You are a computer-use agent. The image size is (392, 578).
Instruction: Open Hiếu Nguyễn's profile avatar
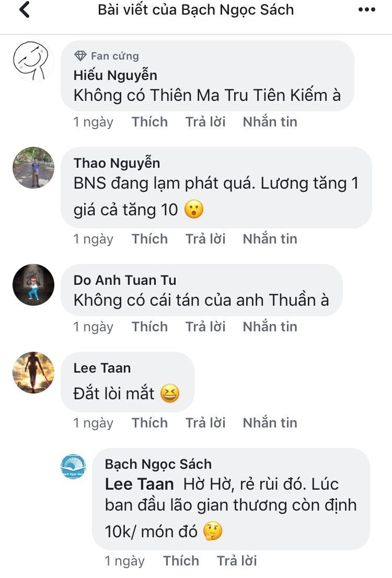(x=33, y=61)
